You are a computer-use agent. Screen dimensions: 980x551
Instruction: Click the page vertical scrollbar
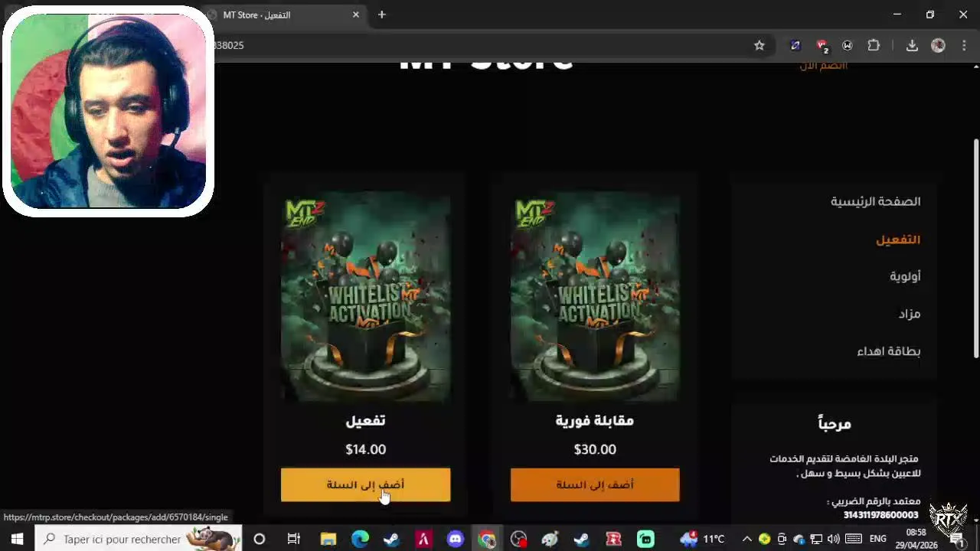pos(975,248)
